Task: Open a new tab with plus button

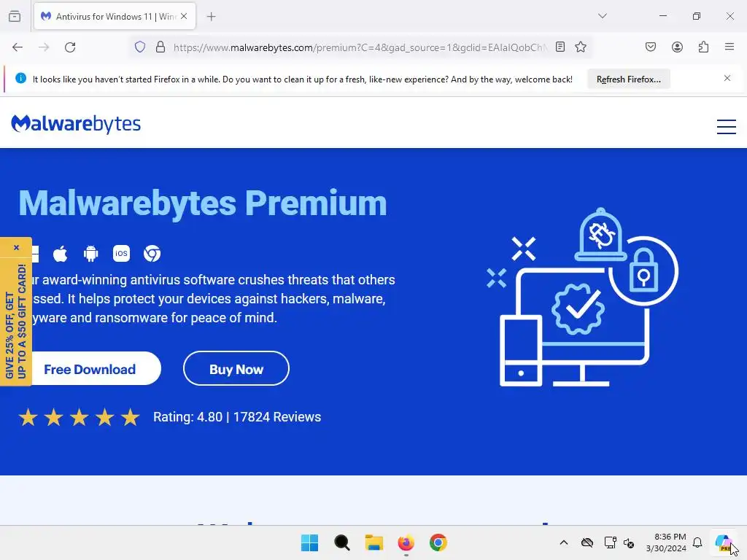Action: tap(211, 17)
